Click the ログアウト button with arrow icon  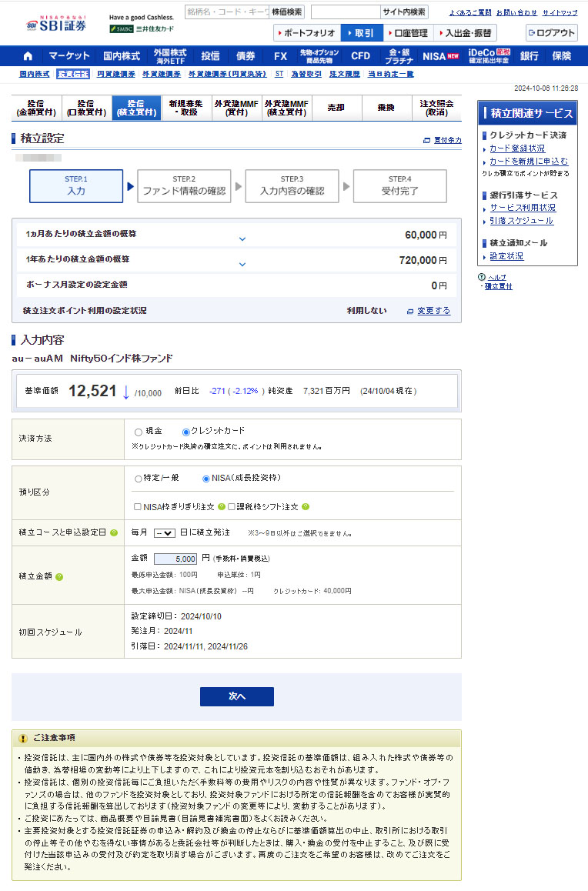551,33
